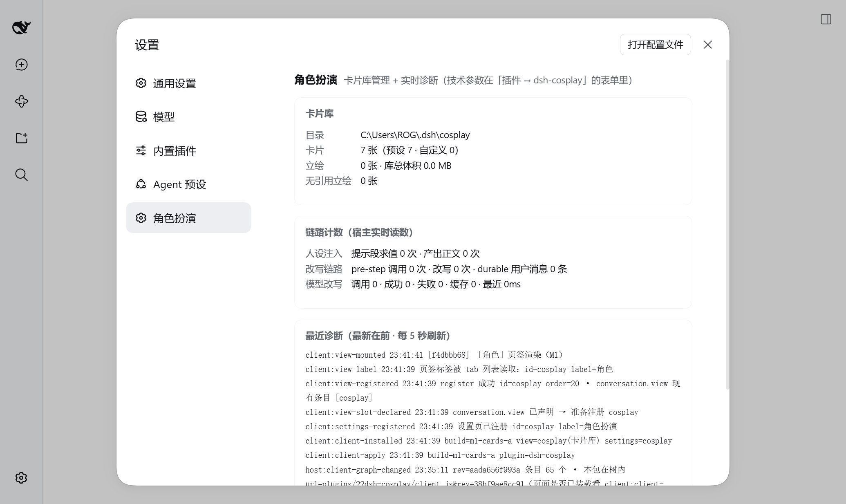This screenshot has width=846, height=504.
Task: Click the value 7 张（预设 7 · 自定义 0）
Action: pos(410,150)
